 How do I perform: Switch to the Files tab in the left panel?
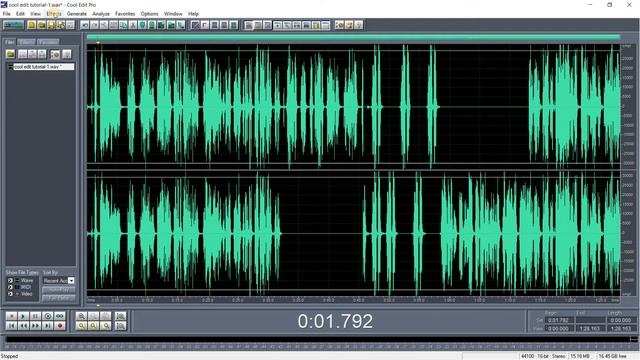coord(10,42)
